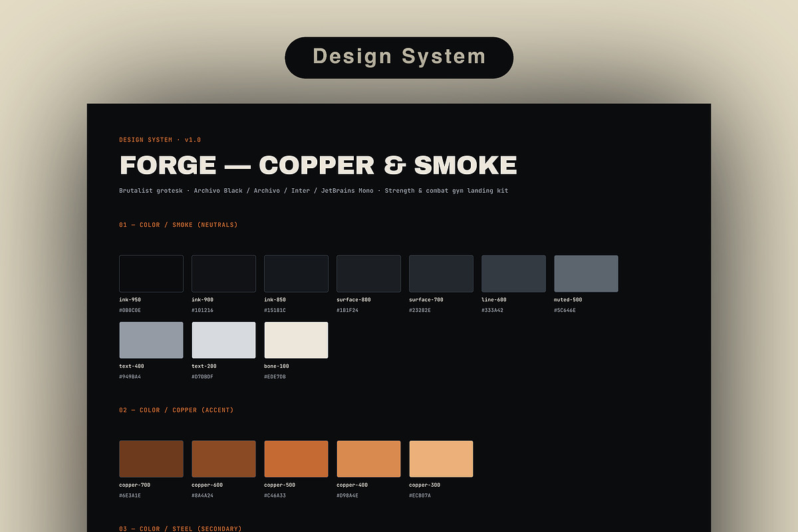This screenshot has width=798, height=532.
Task: Click hex value #15181C
Action: 275,311
